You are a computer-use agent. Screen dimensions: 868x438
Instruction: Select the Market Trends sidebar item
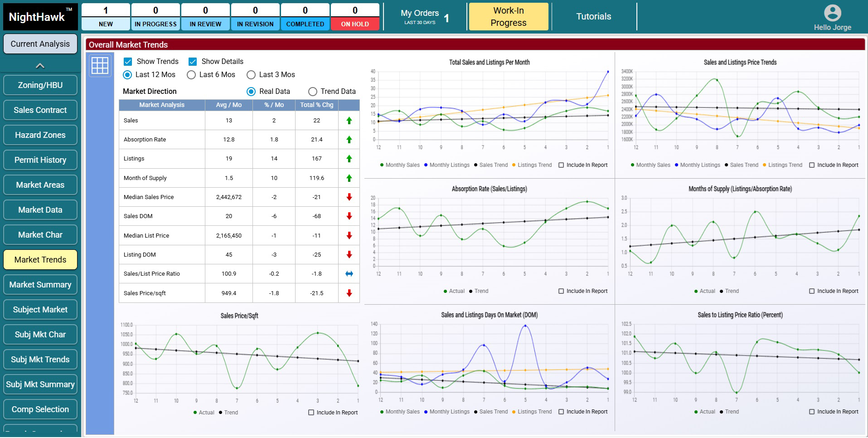pos(40,260)
